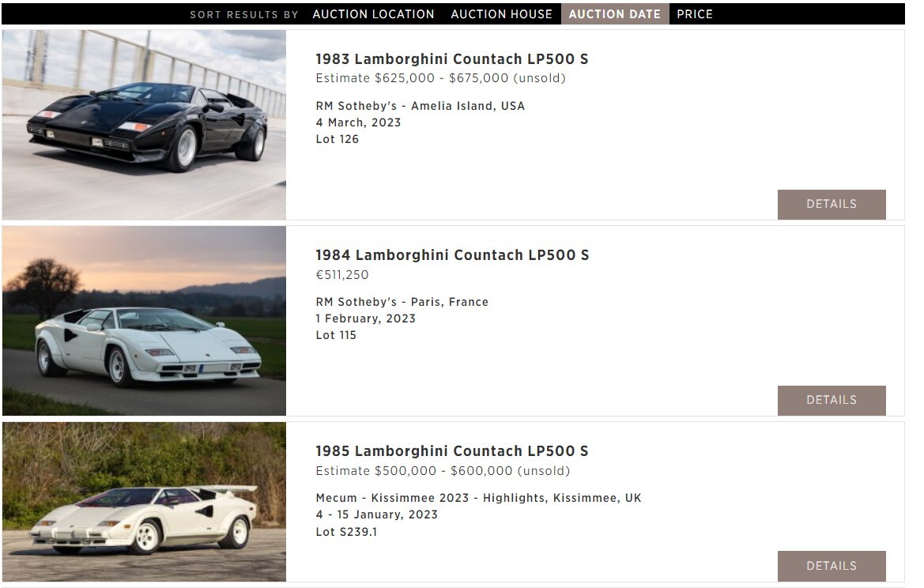Sort results by Auction House
Image resolution: width=924 pixels, height=588 pixels.
501,14
